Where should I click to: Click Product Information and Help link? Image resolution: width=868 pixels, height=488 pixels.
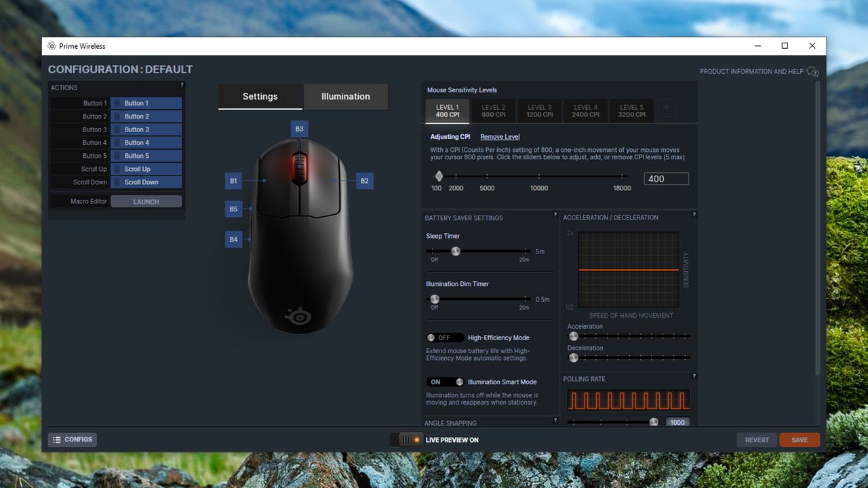click(751, 71)
